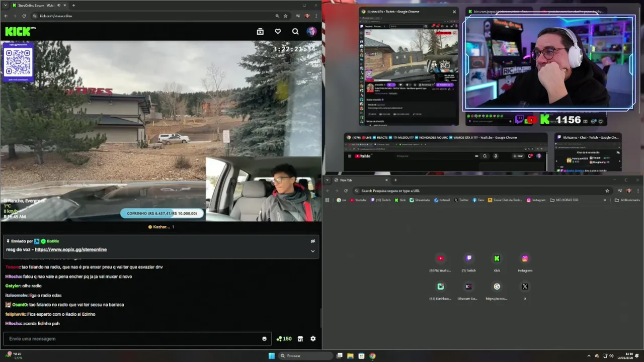
Task: Open the Streamlabs bookmark
Action: point(420,200)
